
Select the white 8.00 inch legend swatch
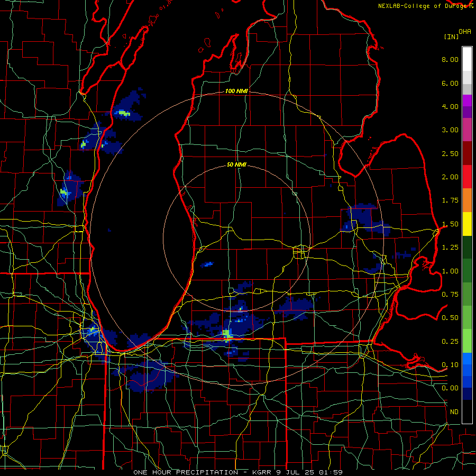(x=467, y=59)
